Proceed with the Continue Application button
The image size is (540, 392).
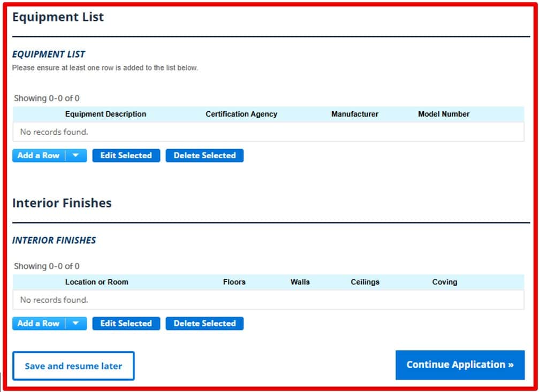click(x=460, y=365)
